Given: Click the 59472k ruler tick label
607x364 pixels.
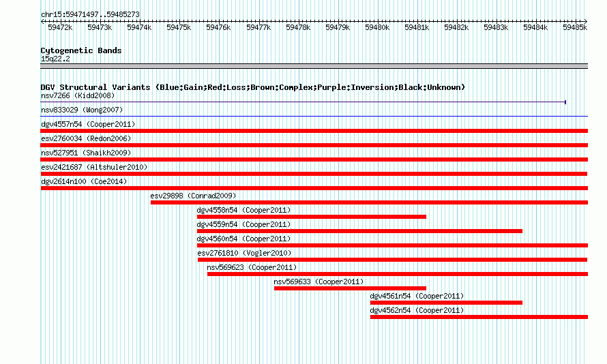Looking at the screenshot, I should point(60,28).
